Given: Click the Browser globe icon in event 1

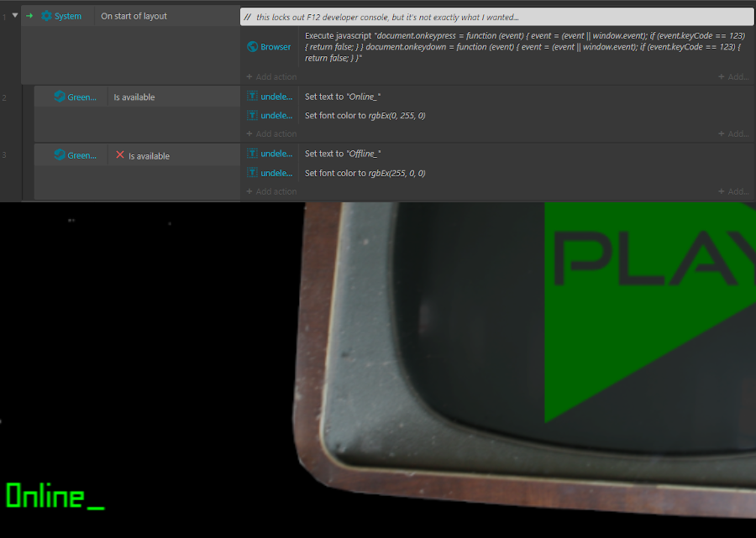Looking at the screenshot, I should pos(252,47).
